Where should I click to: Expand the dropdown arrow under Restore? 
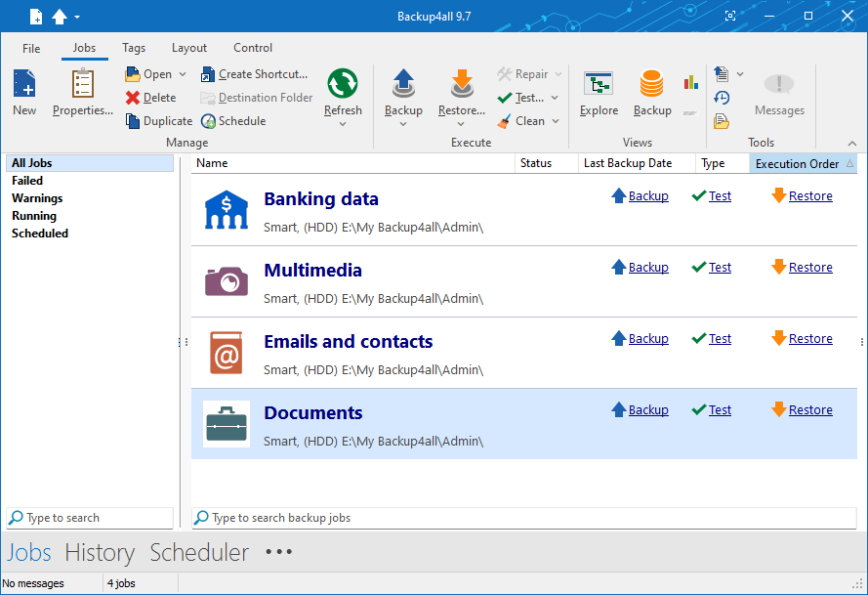coord(461,124)
